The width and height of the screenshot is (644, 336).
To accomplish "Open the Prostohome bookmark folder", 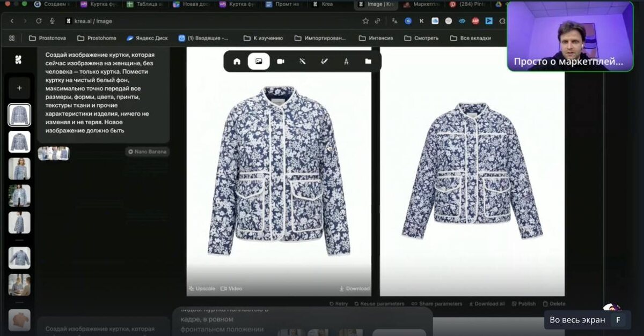I will [x=97, y=38].
